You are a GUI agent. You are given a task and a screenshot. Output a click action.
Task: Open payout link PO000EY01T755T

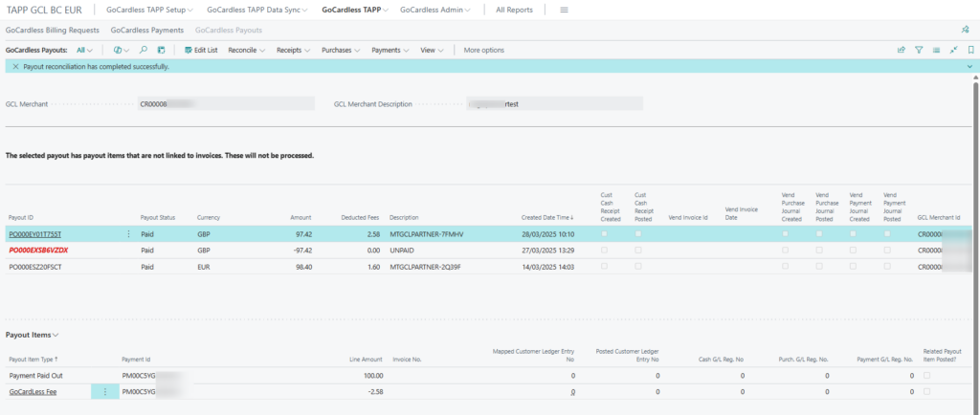click(x=35, y=234)
